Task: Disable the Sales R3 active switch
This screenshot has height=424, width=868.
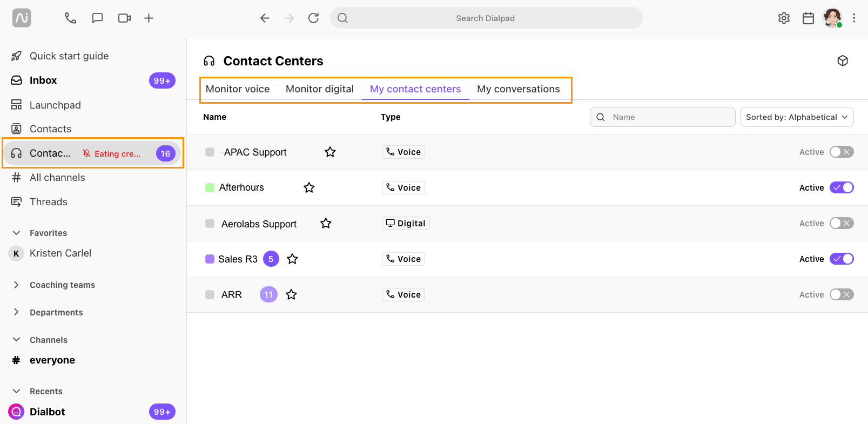Action: tap(842, 259)
